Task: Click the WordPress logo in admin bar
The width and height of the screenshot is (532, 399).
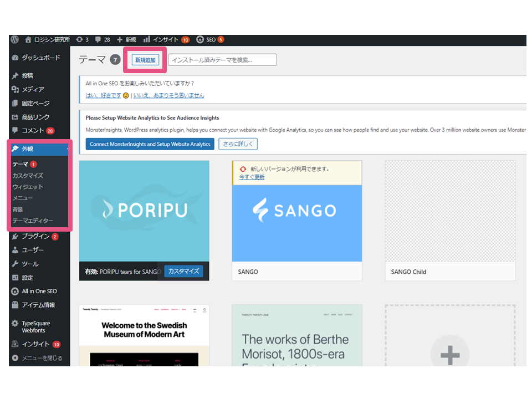Action: click(14, 40)
